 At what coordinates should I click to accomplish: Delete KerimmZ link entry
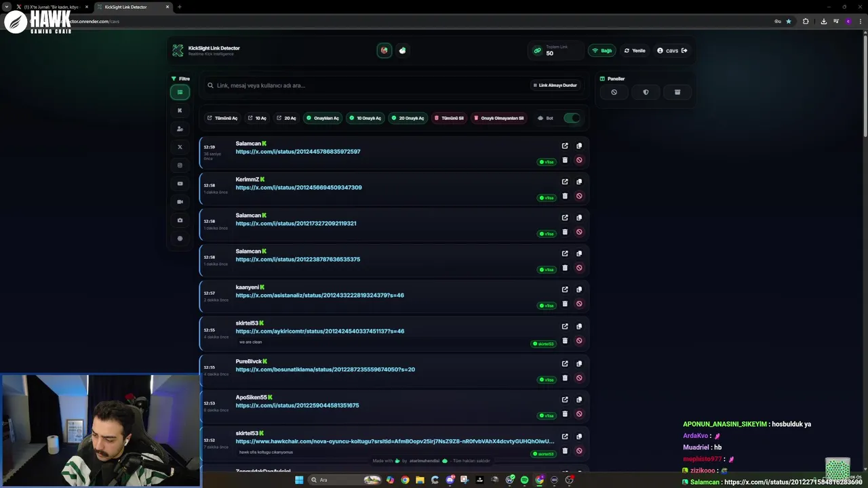(x=565, y=196)
